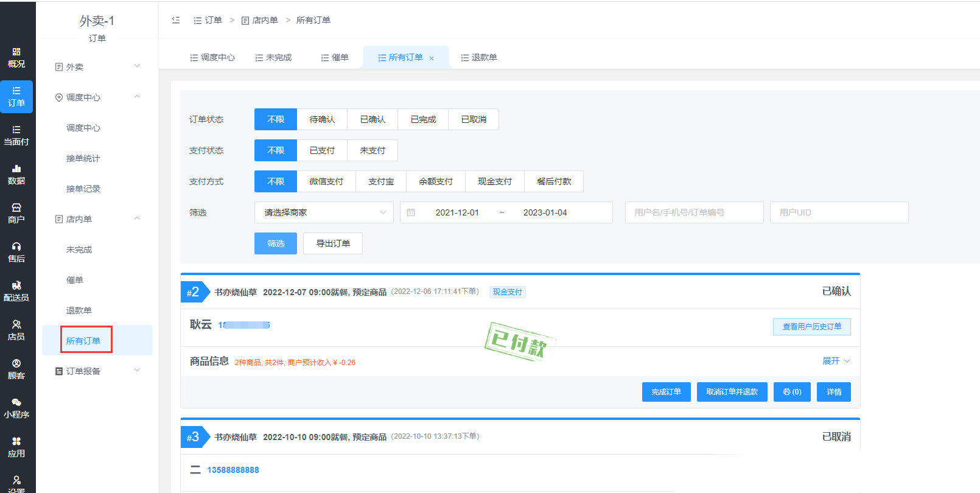Collapse the 调度中心 sidebar group

pos(97,97)
